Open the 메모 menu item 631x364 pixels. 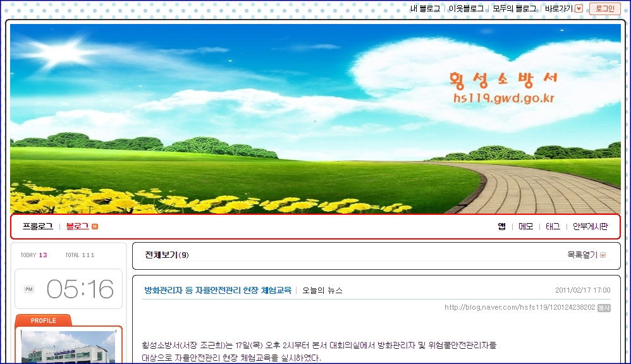[x=525, y=226]
